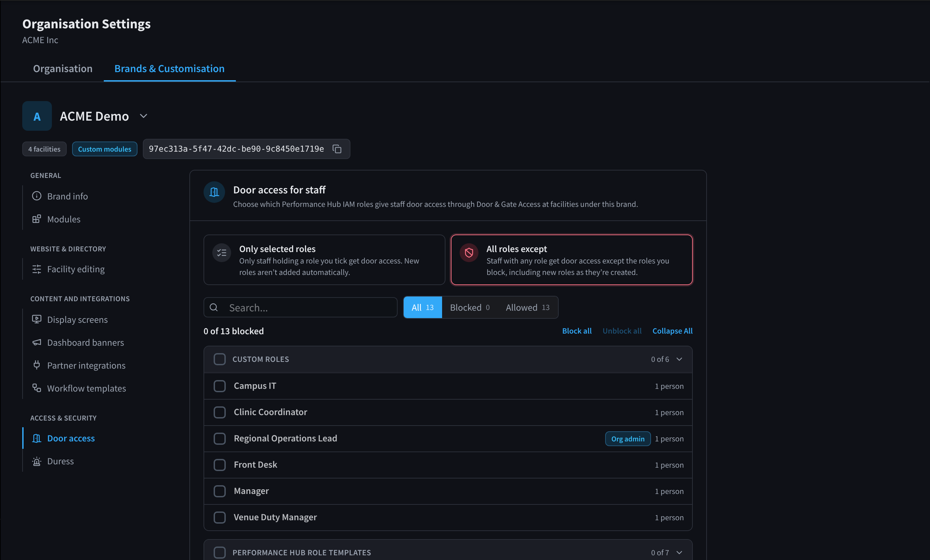930x560 pixels.
Task: Click 1 person count on Front Desk row
Action: point(669,465)
